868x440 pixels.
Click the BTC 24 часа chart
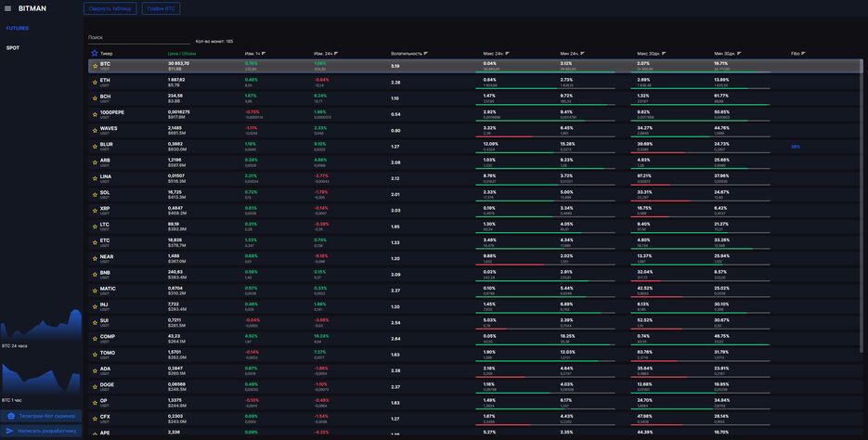(41, 324)
